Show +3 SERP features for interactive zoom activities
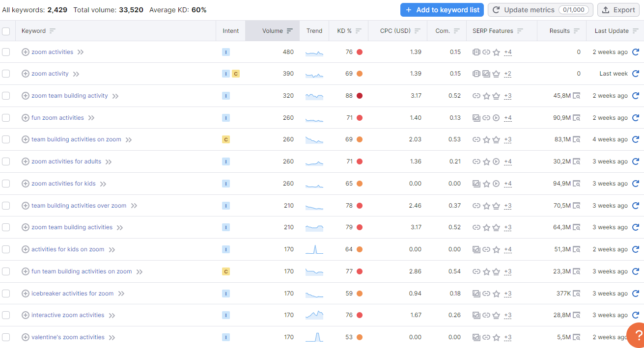644x348 pixels. tap(508, 315)
